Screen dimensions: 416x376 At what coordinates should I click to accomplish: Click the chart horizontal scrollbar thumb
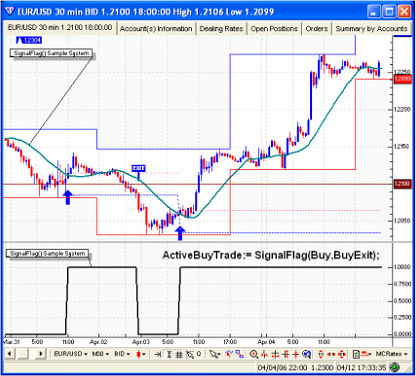click(x=23, y=354)
